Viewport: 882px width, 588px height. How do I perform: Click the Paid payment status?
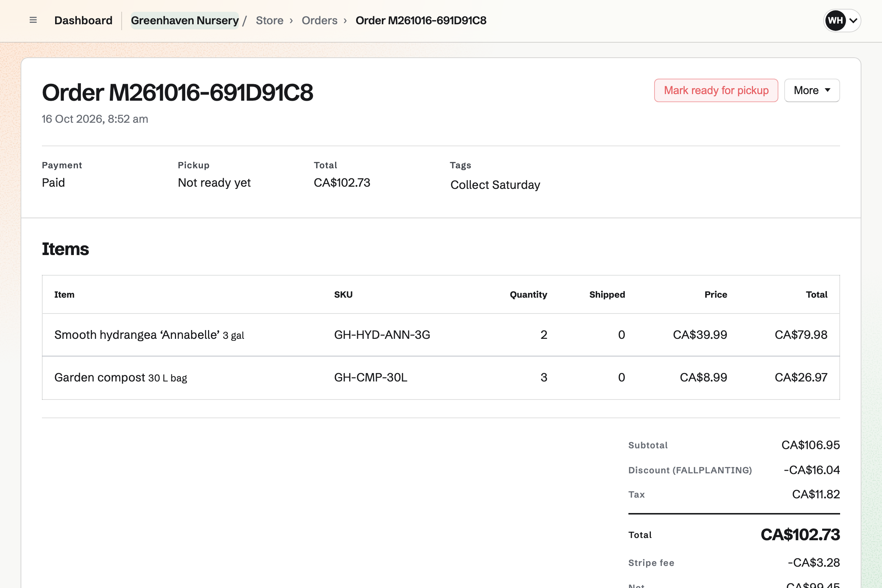[x=53, y=183]
